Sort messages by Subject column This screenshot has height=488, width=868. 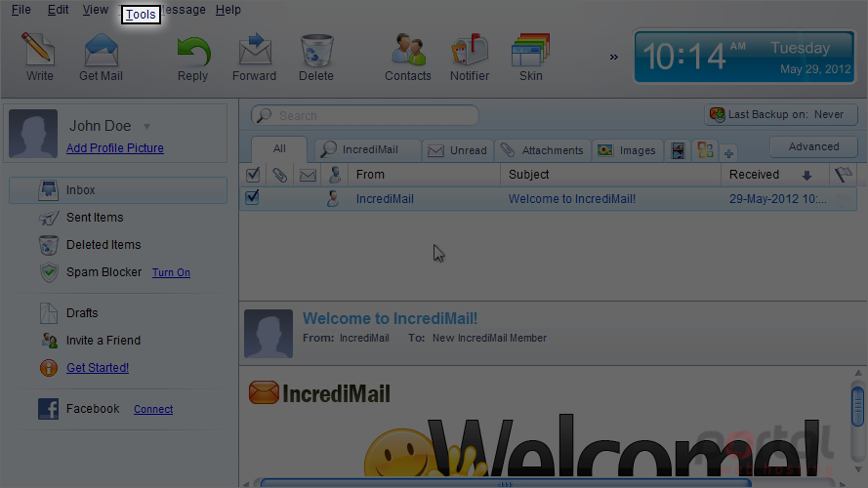pos(610,175)
